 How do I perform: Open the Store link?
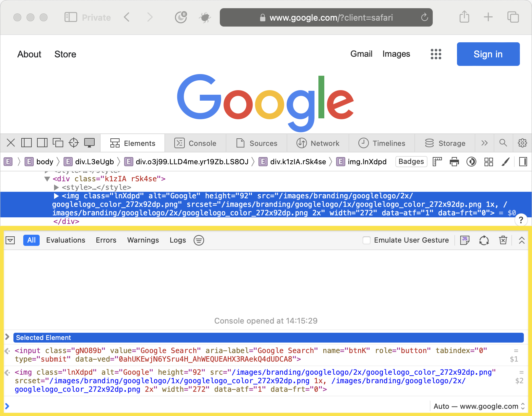[65, 54]
